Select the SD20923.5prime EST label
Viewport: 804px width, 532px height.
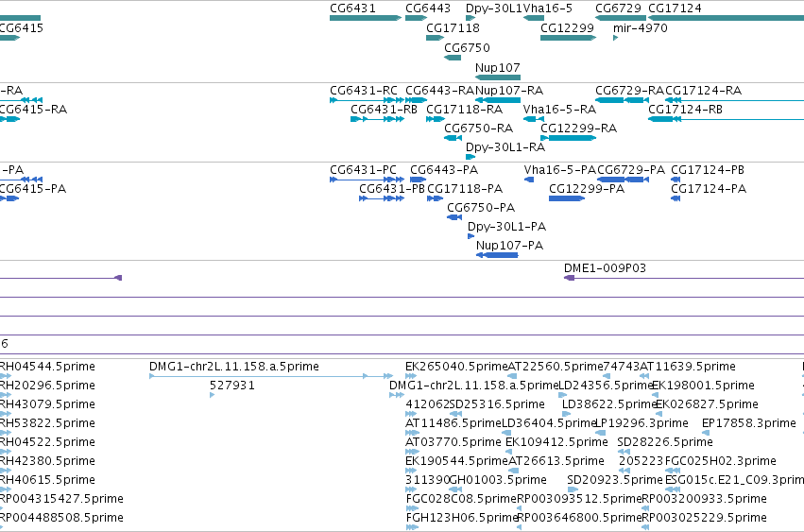(615, 480)
